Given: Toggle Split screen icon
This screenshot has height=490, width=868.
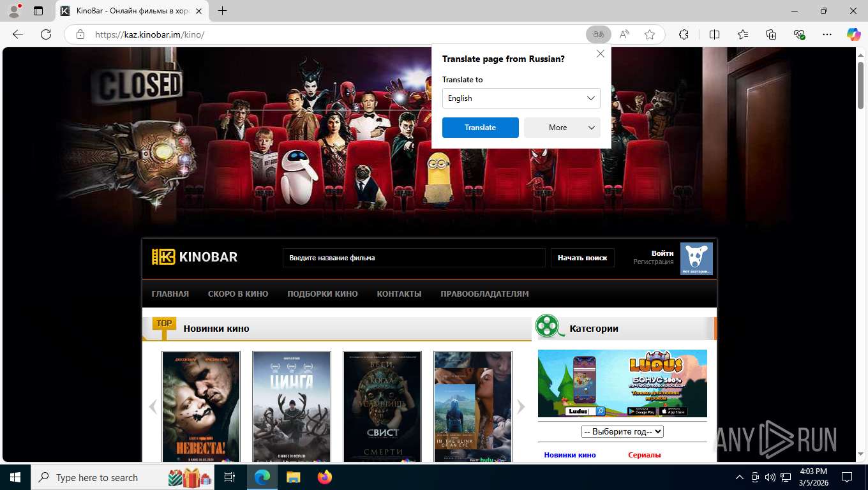Looking at the screenshot, I should (x=714, y=34).
